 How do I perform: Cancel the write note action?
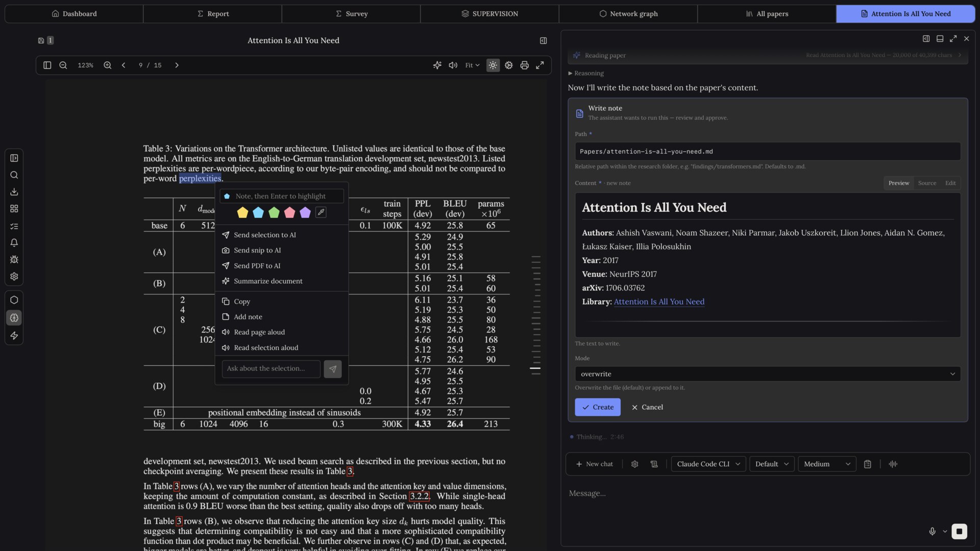tap(647, 407)
